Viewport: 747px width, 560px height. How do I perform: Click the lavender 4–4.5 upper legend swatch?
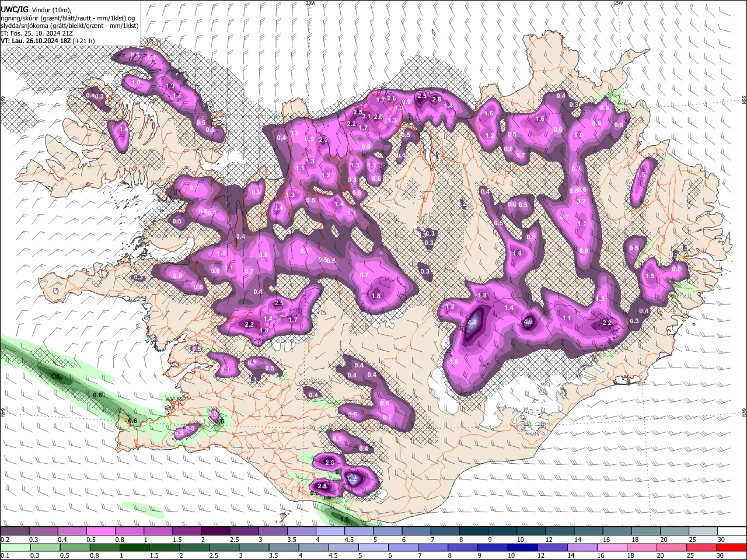[330, 531]
